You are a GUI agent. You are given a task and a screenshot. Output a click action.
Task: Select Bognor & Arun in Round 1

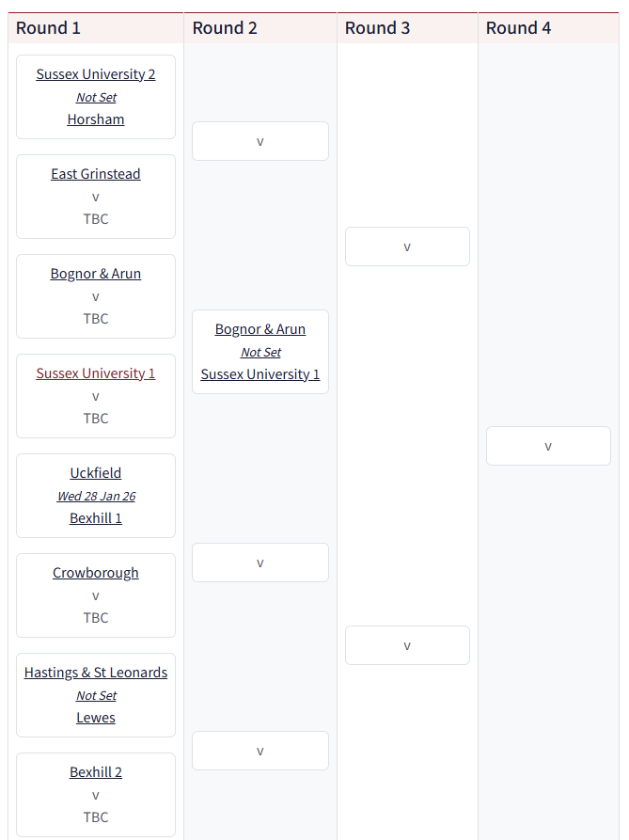coord(96,274)
